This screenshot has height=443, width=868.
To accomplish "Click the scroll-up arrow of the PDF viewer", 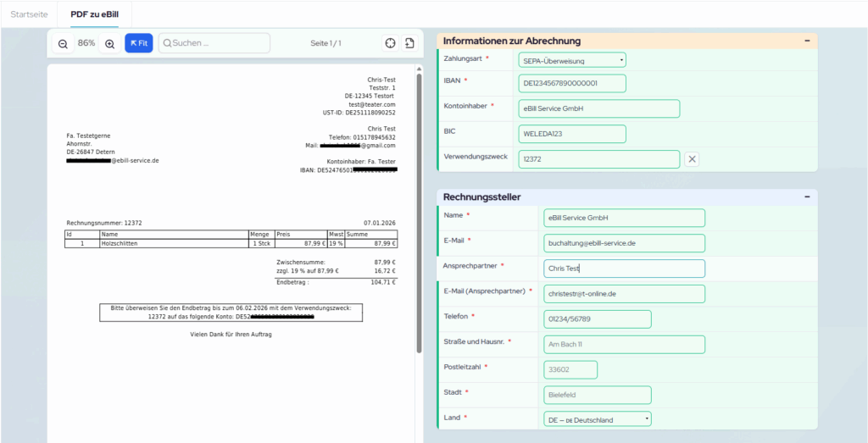I will [x=419, y=69].
